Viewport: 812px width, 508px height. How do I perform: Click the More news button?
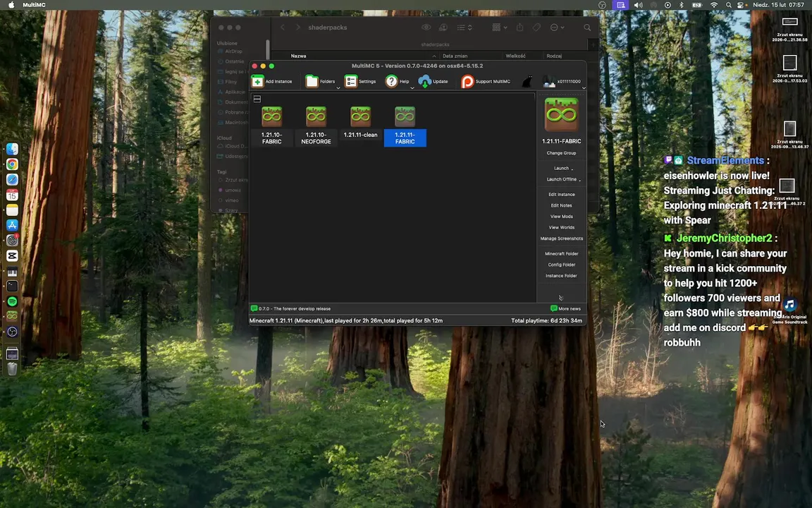pos(565,308)
